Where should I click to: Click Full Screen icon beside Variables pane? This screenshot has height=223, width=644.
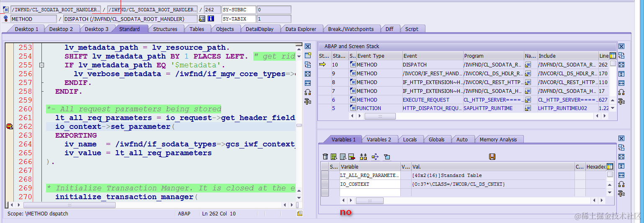pyautogui.click(x=621, y=156)
